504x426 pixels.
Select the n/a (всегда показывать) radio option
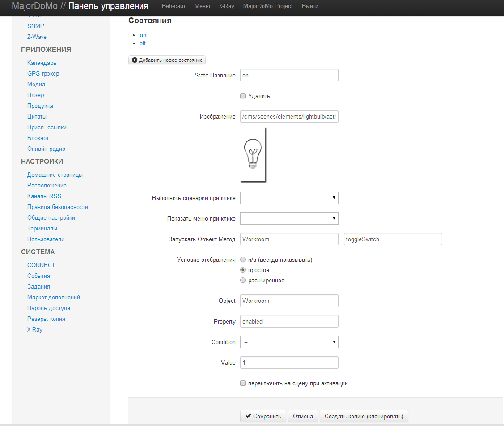click(x=243, y=260)
